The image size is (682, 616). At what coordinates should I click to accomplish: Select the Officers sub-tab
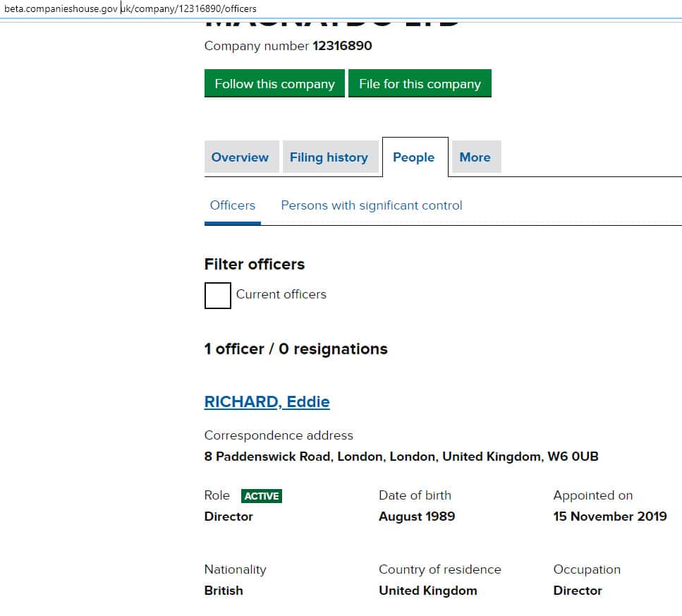click(x=233, y=206)
